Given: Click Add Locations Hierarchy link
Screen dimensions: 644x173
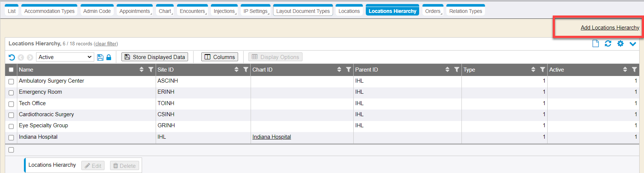Looking at the screenshot, I should (610, 28).
